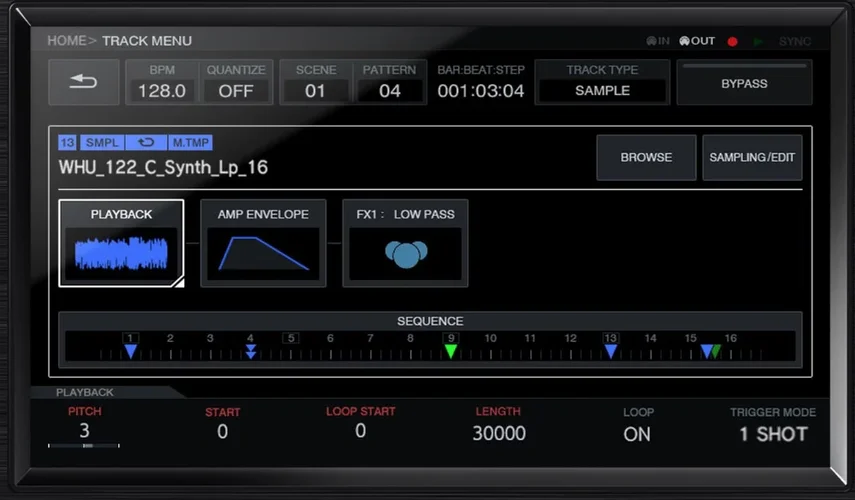
Task: Click the blue marker just after step 15
Action: click(x=706, y=351)
